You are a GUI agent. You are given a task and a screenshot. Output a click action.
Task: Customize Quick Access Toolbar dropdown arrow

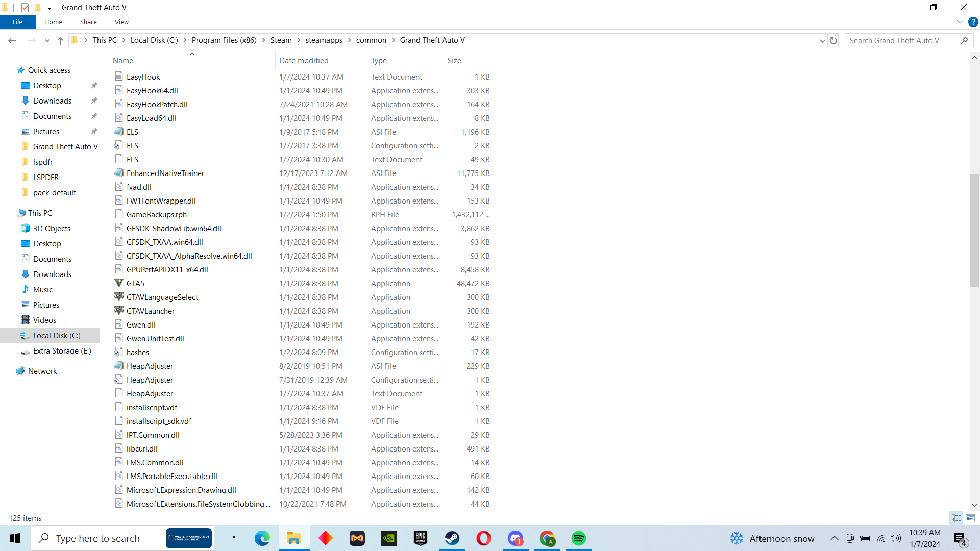pos(49,8)
